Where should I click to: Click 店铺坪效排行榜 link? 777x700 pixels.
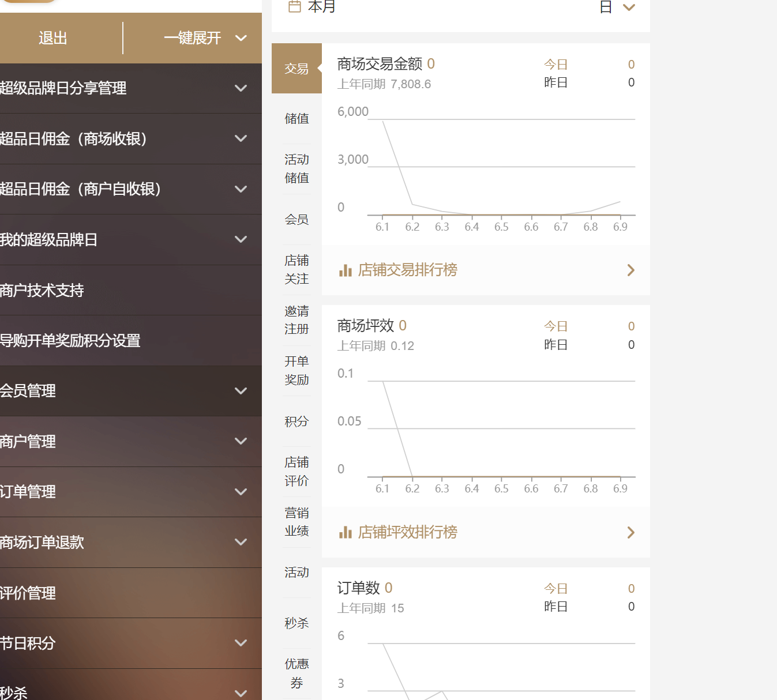pos(407,532)
